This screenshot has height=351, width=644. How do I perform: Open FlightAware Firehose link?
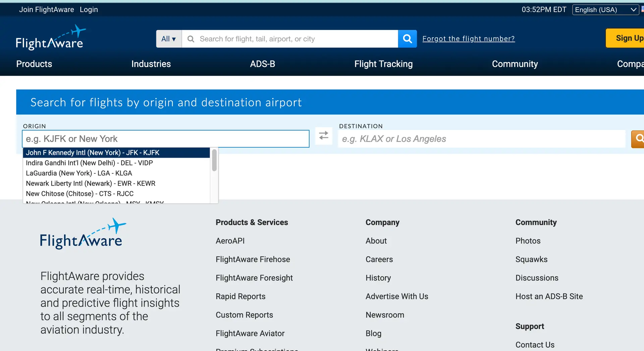[253, 259]
